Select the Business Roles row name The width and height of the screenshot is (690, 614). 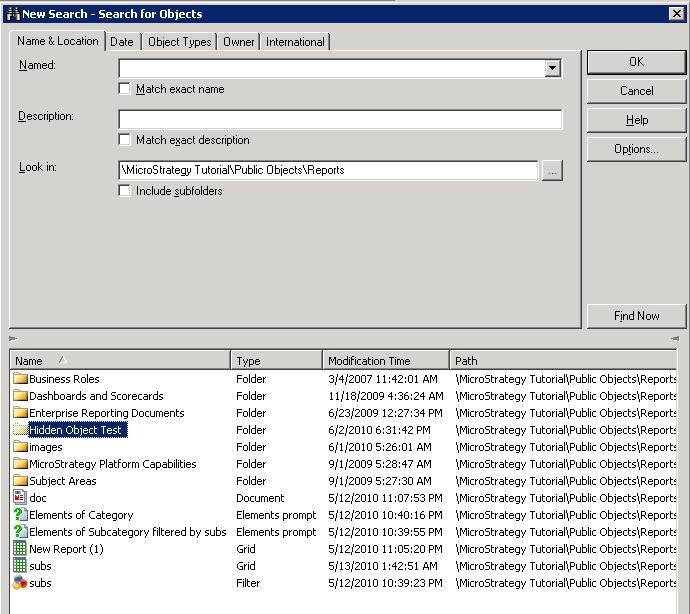[x=64, y=379]
